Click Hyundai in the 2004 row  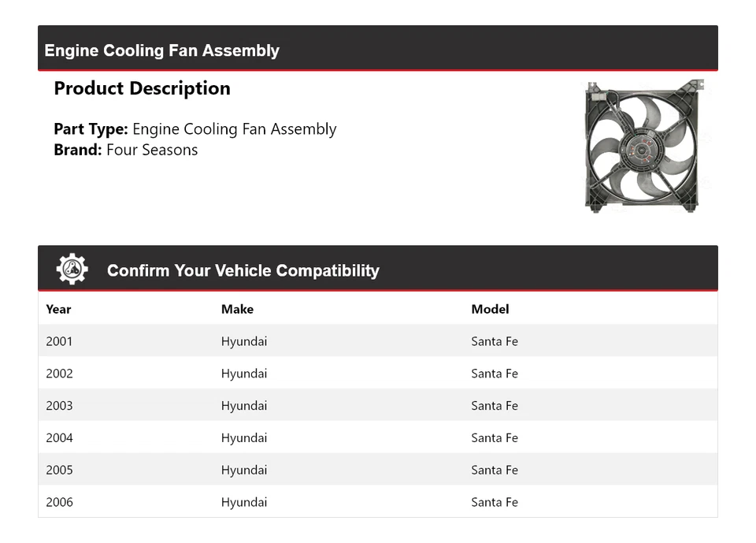(244, 438)
